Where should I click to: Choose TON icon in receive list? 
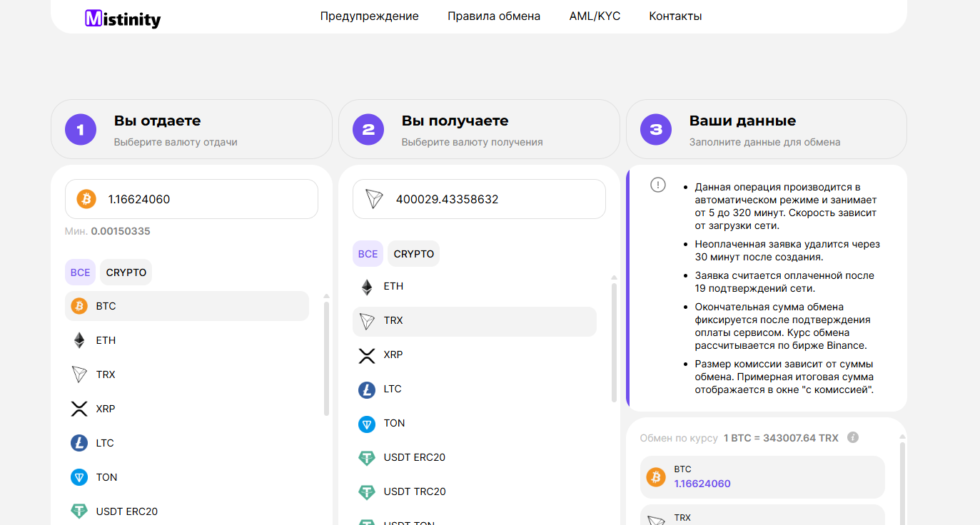pos(367,424)
